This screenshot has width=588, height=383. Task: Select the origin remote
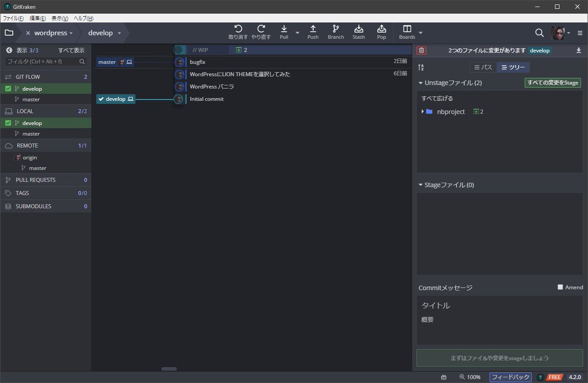point(29,157)
